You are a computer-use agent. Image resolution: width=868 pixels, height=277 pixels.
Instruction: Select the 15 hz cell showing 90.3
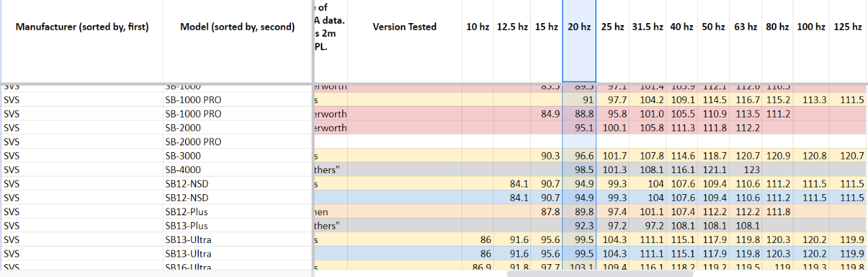click(547, 155)
